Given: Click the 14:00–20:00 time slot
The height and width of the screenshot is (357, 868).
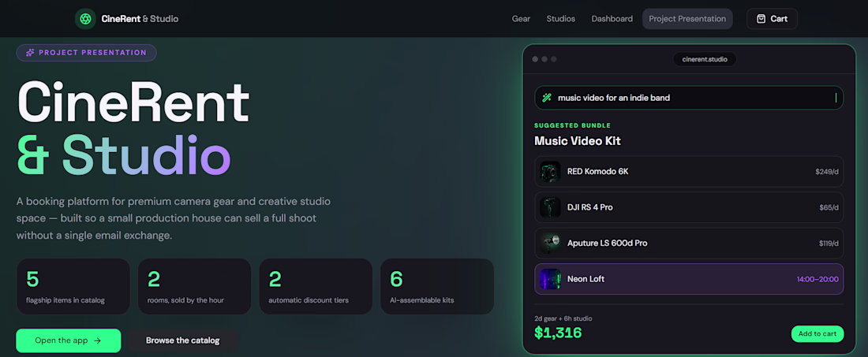Looking at the screenshot, I should [x=817, y=279].
